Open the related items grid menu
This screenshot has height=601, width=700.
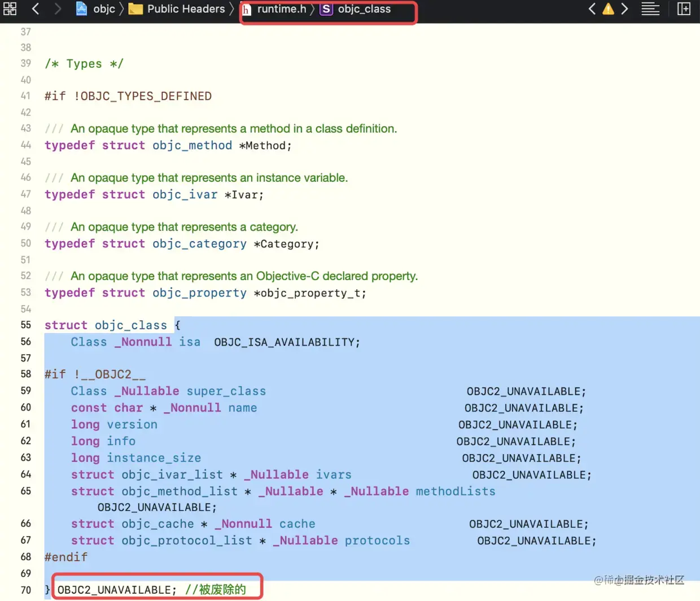[10, 8]
